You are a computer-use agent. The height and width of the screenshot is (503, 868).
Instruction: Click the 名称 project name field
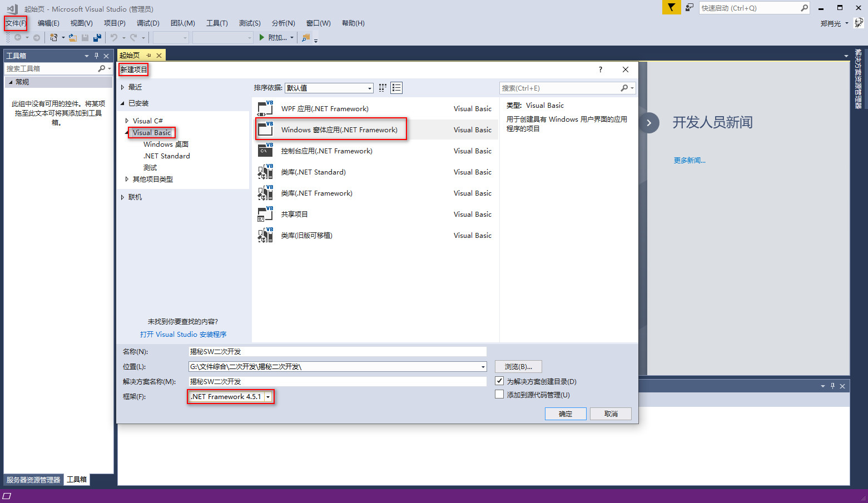point(338,351)
